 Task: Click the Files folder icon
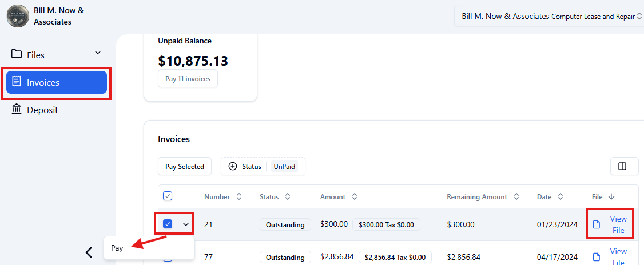(17, 54)
